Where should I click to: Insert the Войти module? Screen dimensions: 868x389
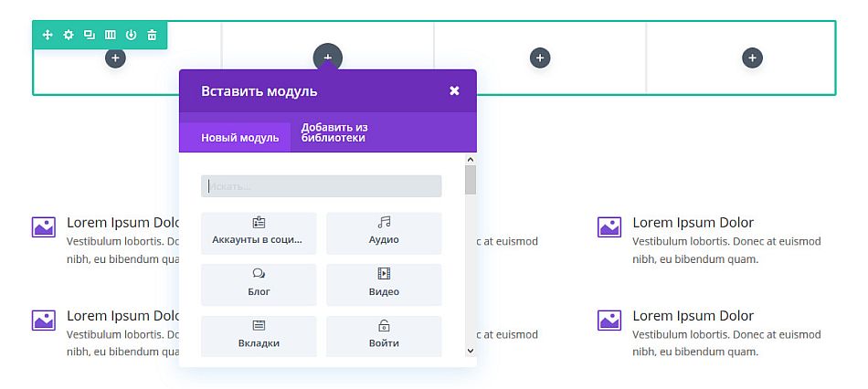[x=384, y=336]
